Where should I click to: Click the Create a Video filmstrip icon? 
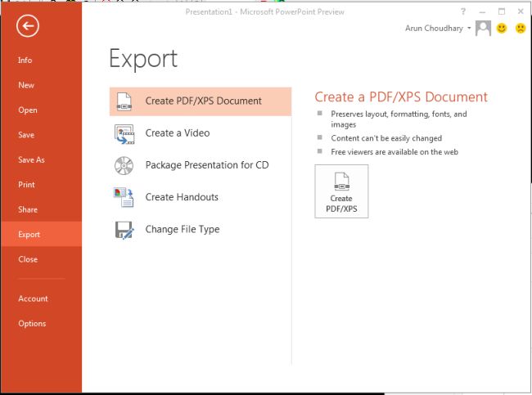(124, 134)
